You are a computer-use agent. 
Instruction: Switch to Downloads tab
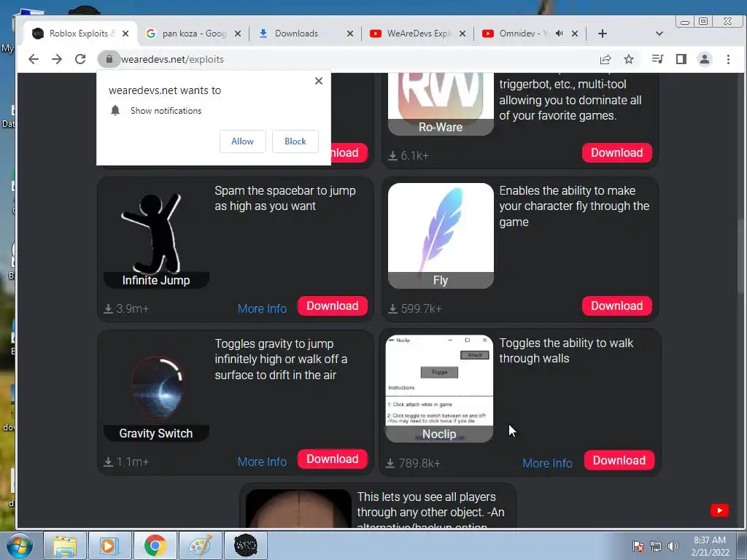pos(305,34)
